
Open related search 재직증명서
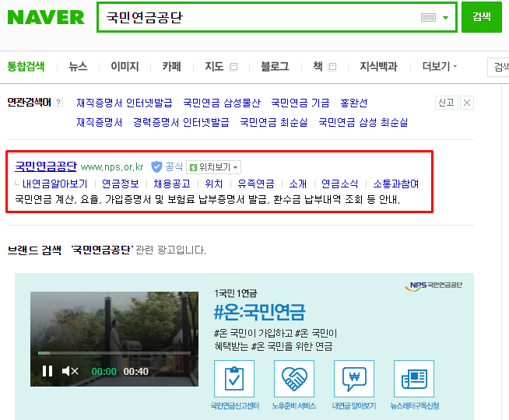point(100,122)
